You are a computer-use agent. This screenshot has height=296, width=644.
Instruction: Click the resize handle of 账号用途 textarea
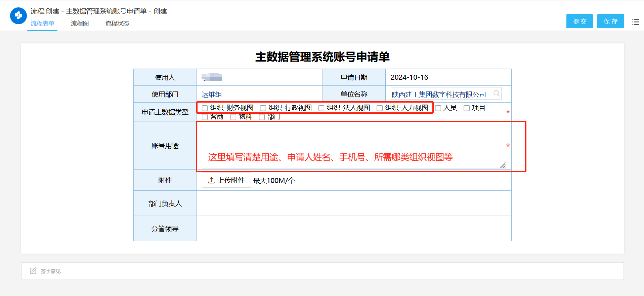coord(503,165)
